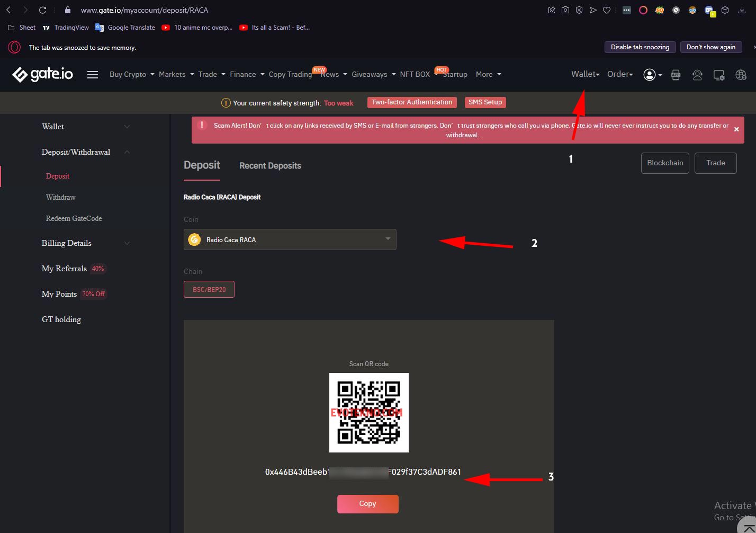Viewport: 756px width, 533px height.
Task: Switch to the Recent Deposits tab
Action: [x=270, y=166]
